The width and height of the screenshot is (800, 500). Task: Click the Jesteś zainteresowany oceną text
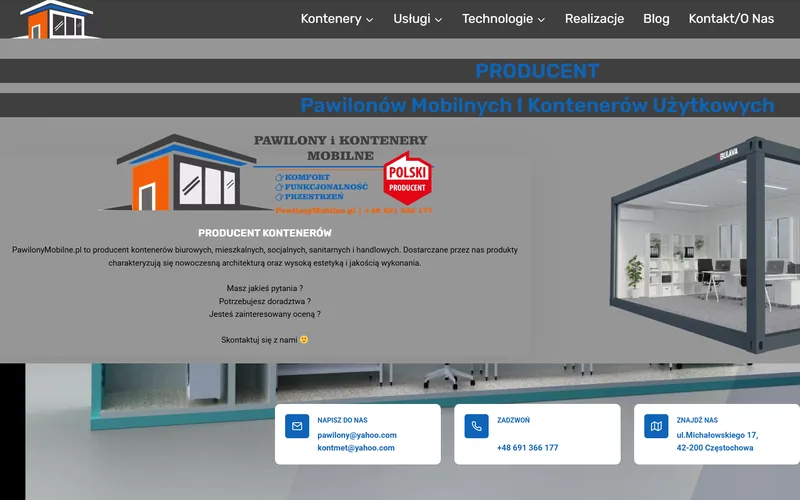tap(265, 314)
